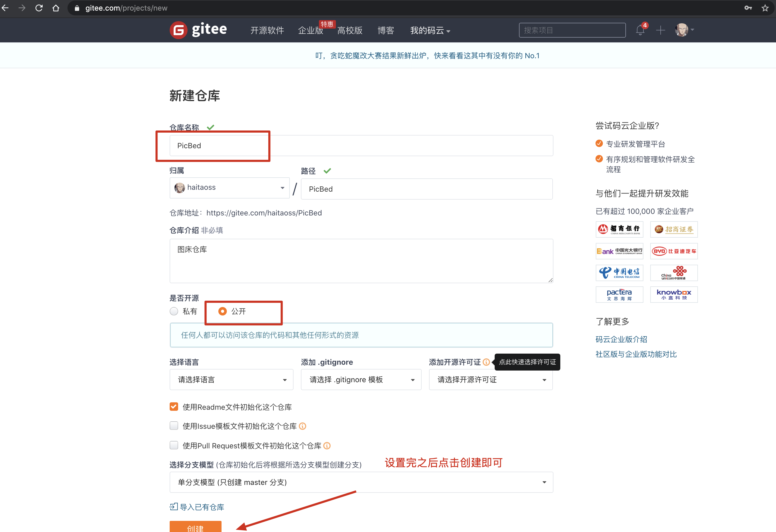Open the user avatar menu
This screenshot has height=532, width=776.
(682, 30)
